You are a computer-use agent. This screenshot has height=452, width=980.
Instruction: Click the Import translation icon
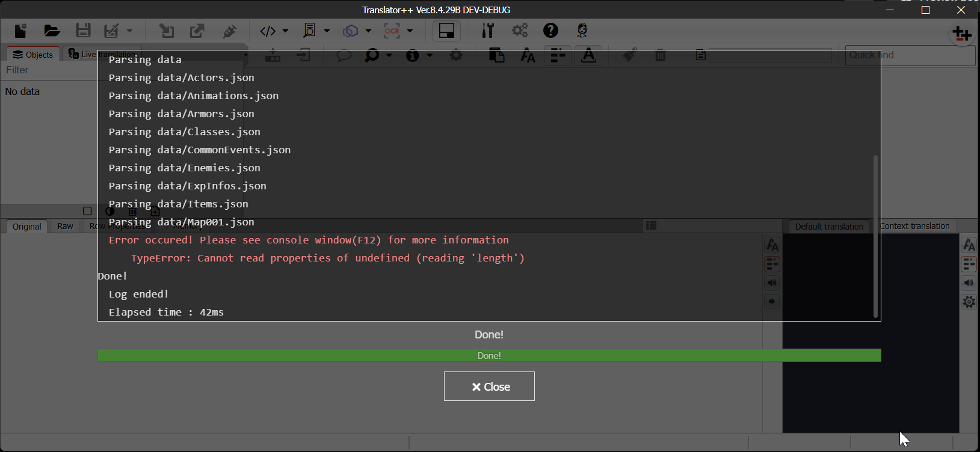(166, 31)
